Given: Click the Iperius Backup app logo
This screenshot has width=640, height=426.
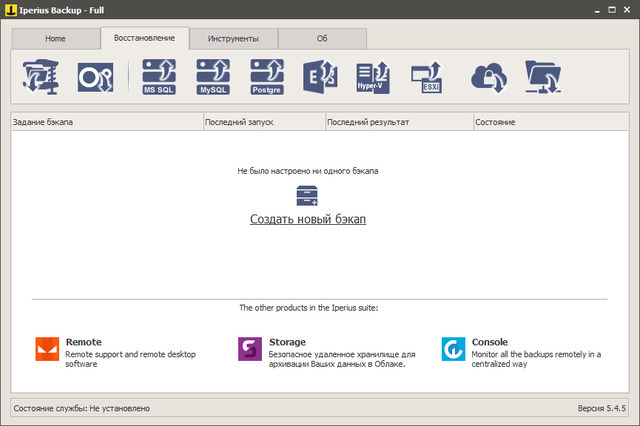Looking at the screenshot, I should [11, 10].
